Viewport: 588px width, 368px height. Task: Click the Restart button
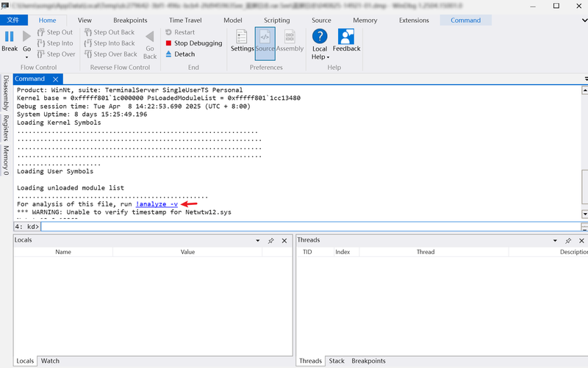pos(180,32)
